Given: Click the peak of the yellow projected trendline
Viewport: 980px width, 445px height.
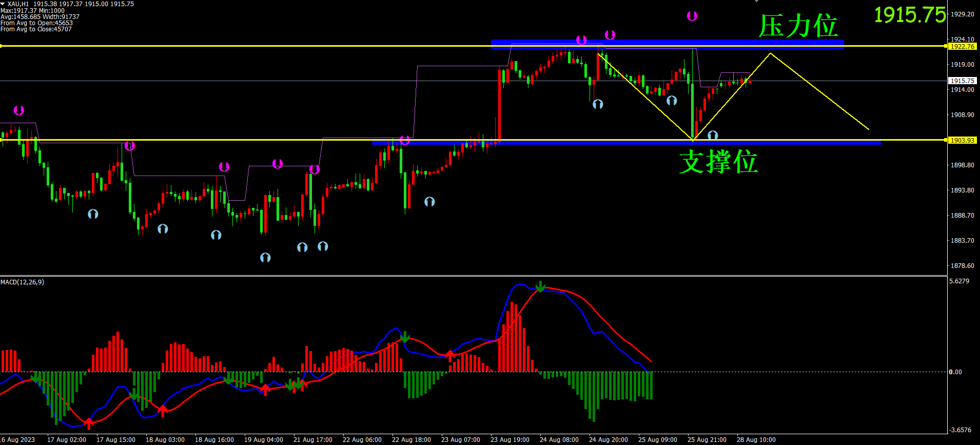Looking at the screenshot, I should coord(770,53).
